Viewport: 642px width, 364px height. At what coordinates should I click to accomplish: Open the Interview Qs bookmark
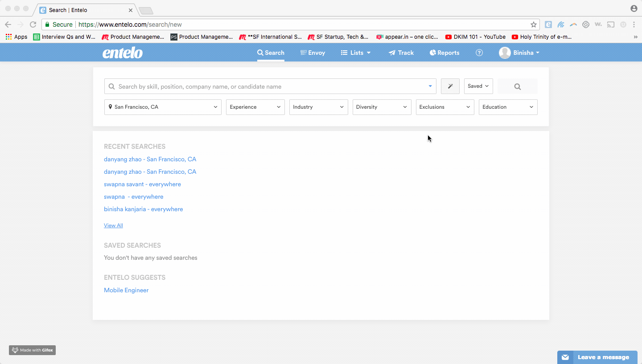tap(64, 37)
